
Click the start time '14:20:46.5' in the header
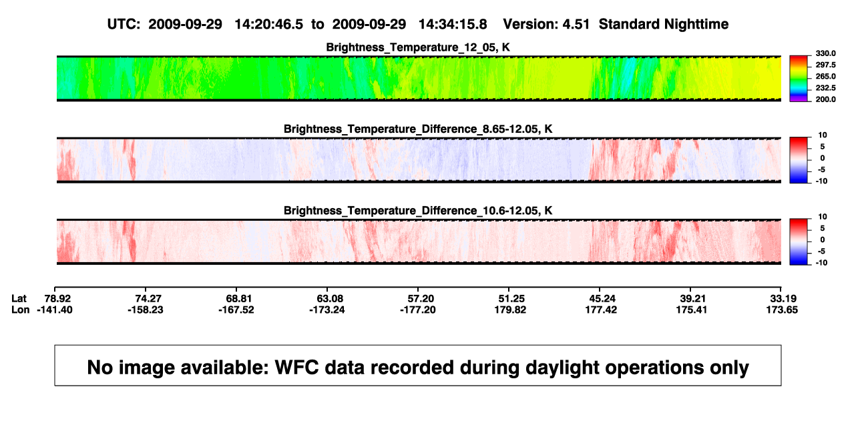point(268,24)
